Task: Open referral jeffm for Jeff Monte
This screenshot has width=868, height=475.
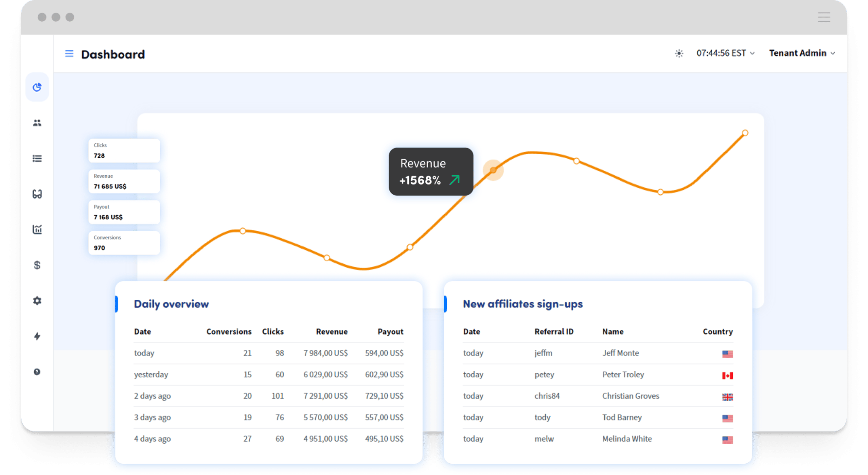Action: click(543, 353)
